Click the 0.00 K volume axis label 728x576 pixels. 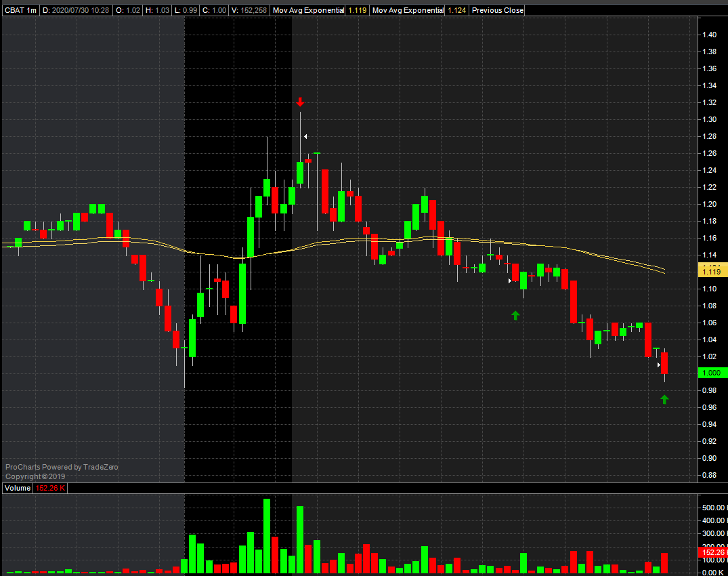713,573
